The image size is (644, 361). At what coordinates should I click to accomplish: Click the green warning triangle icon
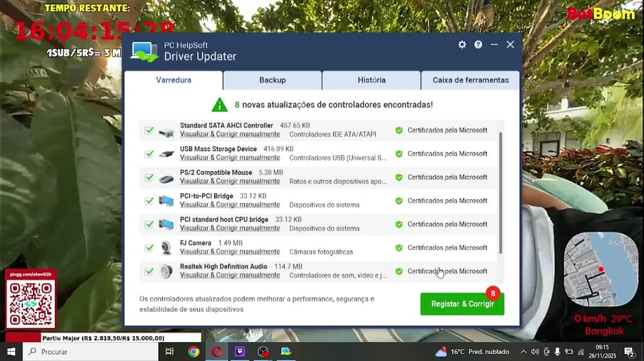coord(220,105)
